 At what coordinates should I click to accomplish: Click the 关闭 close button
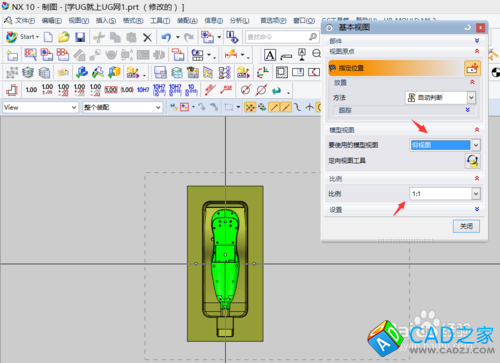click(466, 226)
